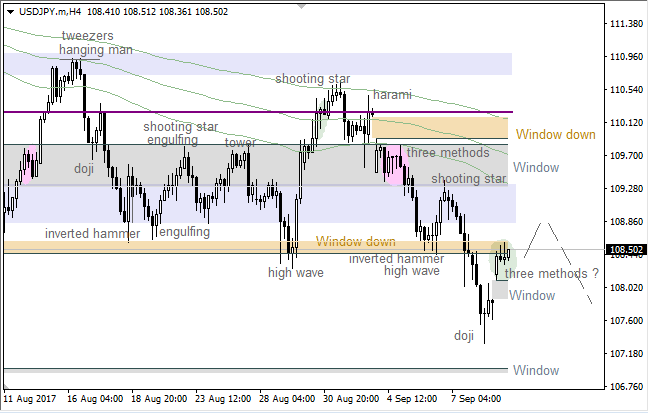Select the "hanging man" annotation
648x413 pixels.
95,49
